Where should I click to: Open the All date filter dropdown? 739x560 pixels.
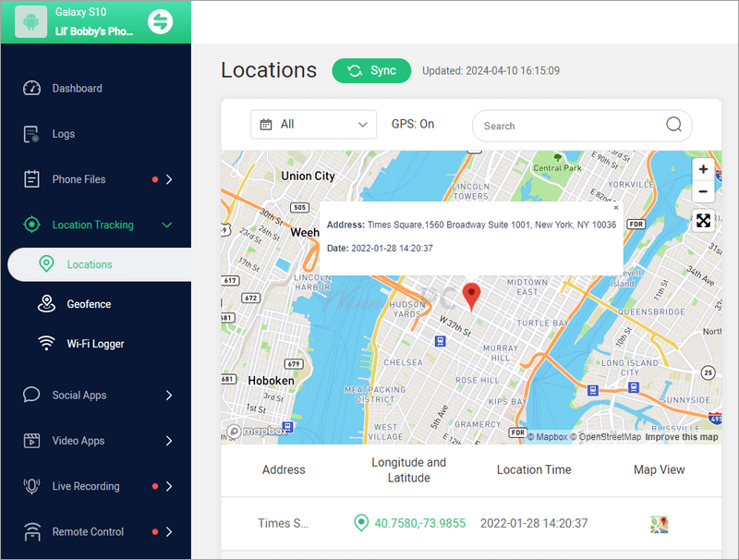pos(313,125)
